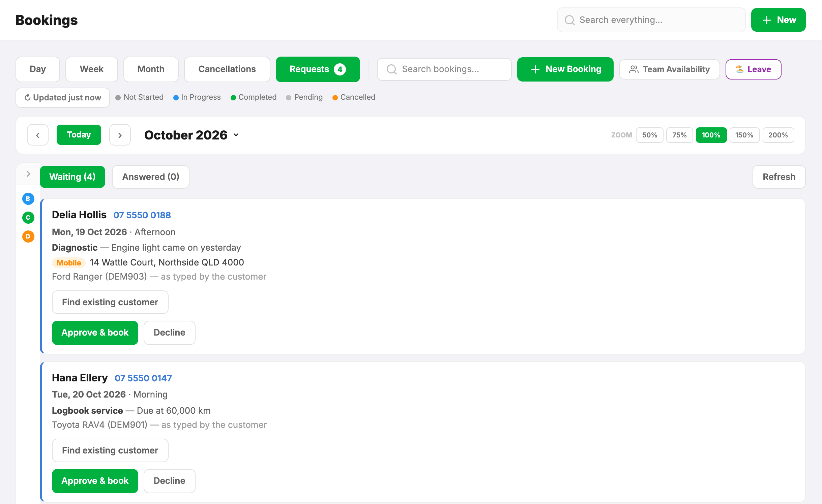
Task: Switch to the Week view tab
Action: (x=92, y=69)
